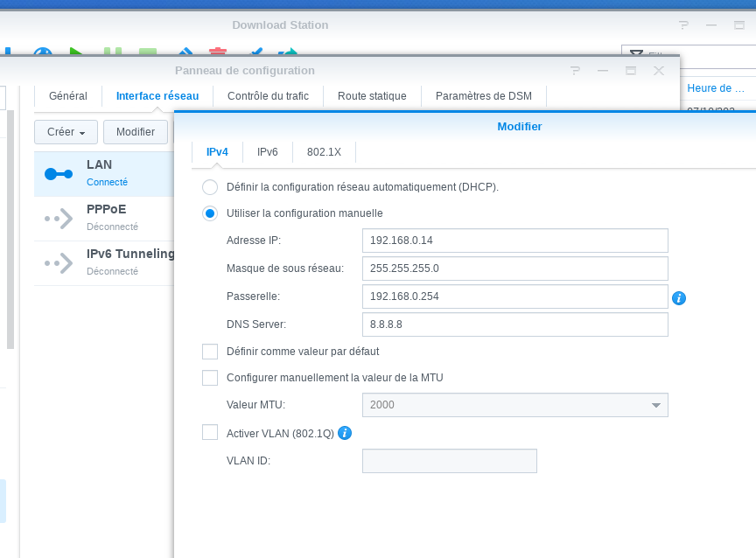Select DHCP automatic network configuration radio
Viewport: 756px width, 558px height.
point(210,187)
